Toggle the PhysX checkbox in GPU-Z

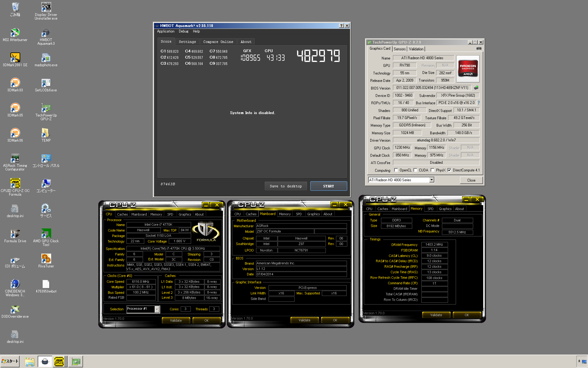(x=432, y=170)
